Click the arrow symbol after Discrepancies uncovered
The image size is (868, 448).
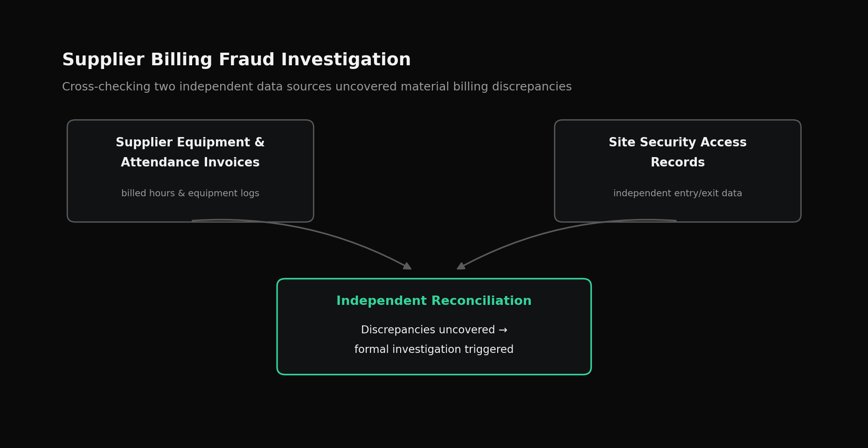click(x=503, y=330)
